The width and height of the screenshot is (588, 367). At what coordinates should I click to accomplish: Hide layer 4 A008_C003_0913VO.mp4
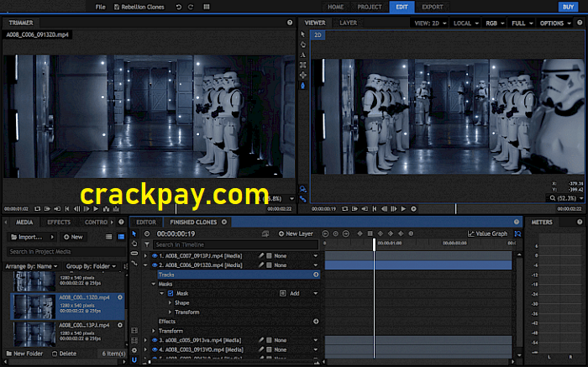click(x=154, y=349)
